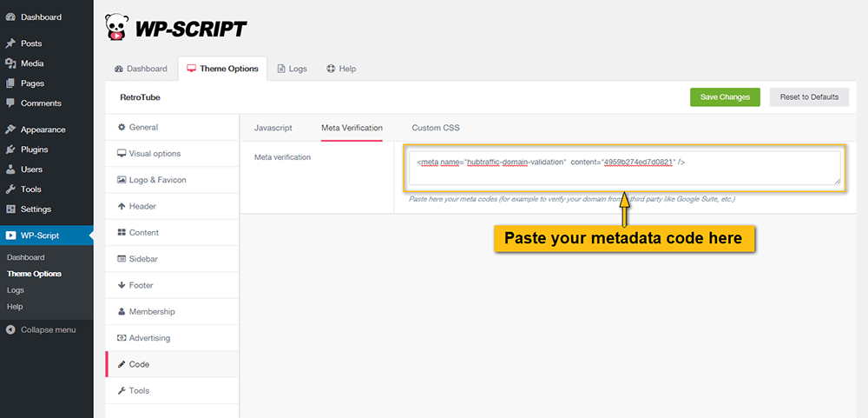Image resolution: width=868 pixels, height=418 pixels.
Task: Click the Tools wrench icon in admin menu
Action: 10,189
